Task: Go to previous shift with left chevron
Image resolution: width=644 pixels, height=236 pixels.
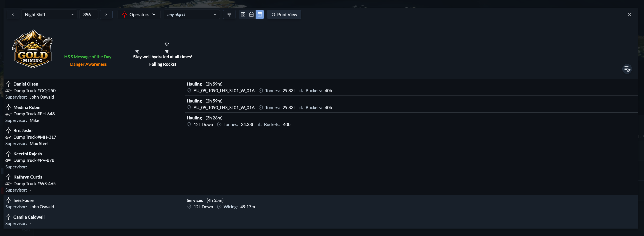Action: [13, 14]
